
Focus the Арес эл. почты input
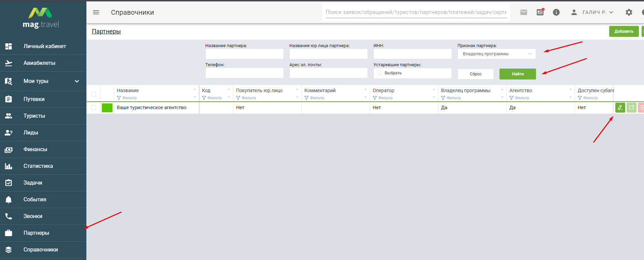tap(329, 73)
